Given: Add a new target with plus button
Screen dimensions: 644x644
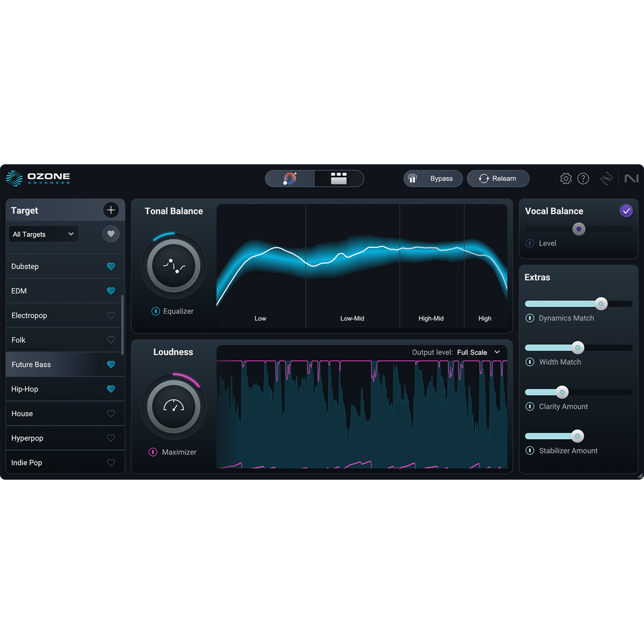Looking at the screenshot, I should pos(111,210).
